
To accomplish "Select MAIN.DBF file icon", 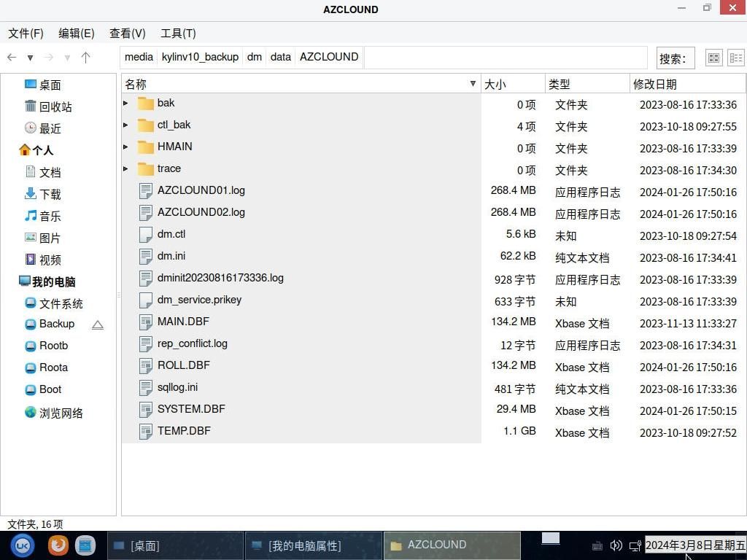I will click(145, 322).
